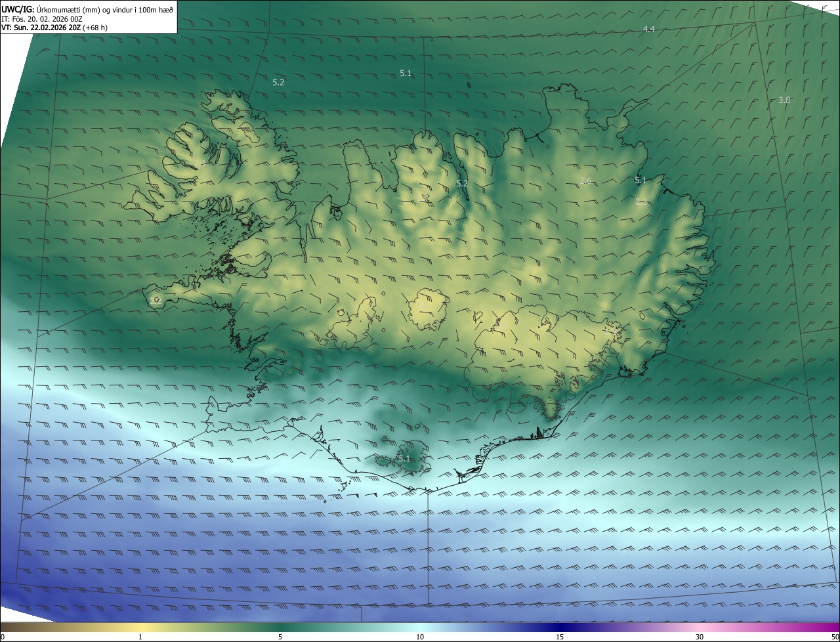The width and height of the screenshot is (840, 642).
Task: Click the pale cyan colorbar segment above the 10 tick
Action: (420, 627)
